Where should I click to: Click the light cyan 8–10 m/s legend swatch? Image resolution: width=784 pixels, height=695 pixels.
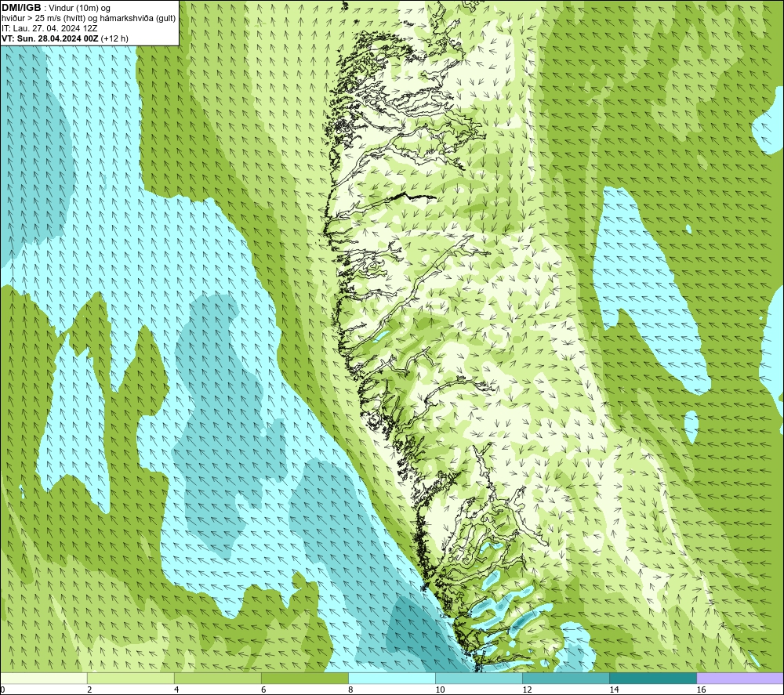click(391, 678)
